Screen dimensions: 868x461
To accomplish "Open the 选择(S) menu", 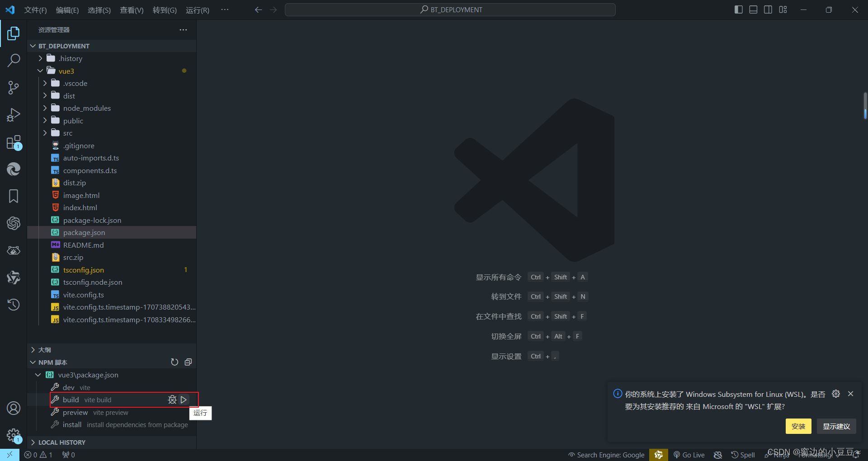I will pos(99,10).
